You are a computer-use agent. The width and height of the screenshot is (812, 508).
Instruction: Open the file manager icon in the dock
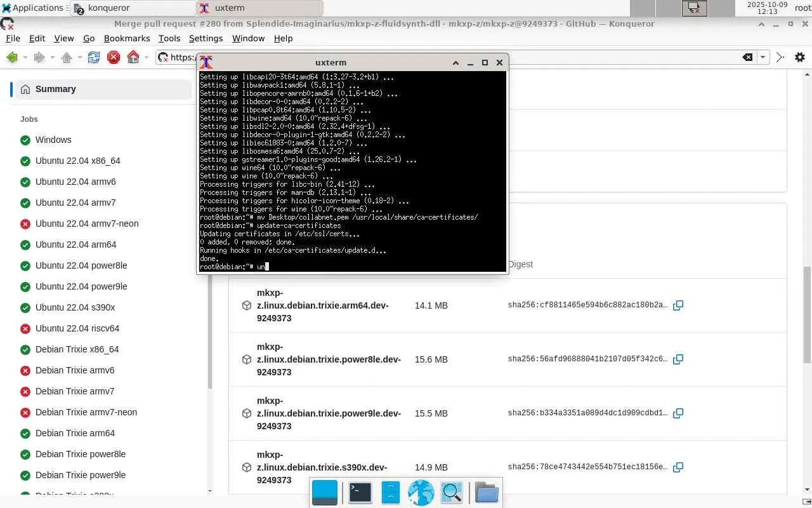click(x=391, y=492)
